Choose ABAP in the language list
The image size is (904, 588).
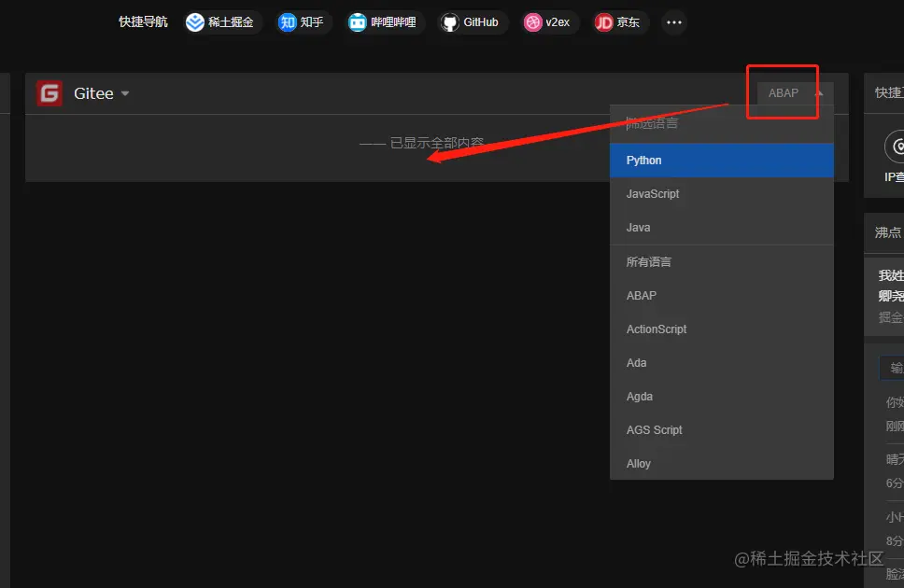pyautogui.click(x=721, y=295)
